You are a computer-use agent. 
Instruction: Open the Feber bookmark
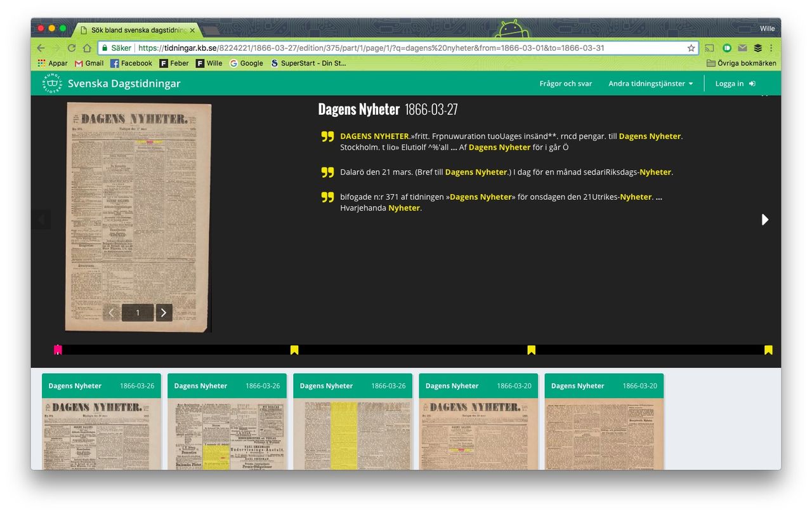pos(174,63)
